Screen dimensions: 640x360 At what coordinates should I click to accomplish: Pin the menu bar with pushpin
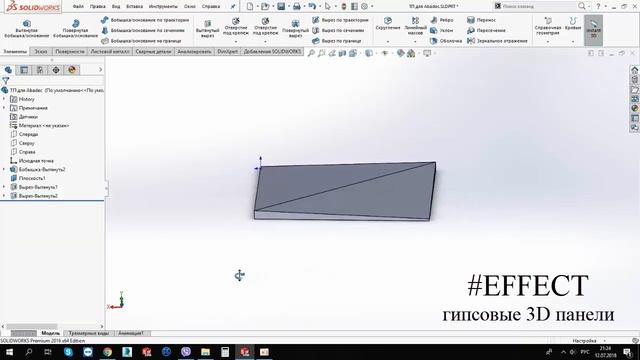click(x=233, y=6)
